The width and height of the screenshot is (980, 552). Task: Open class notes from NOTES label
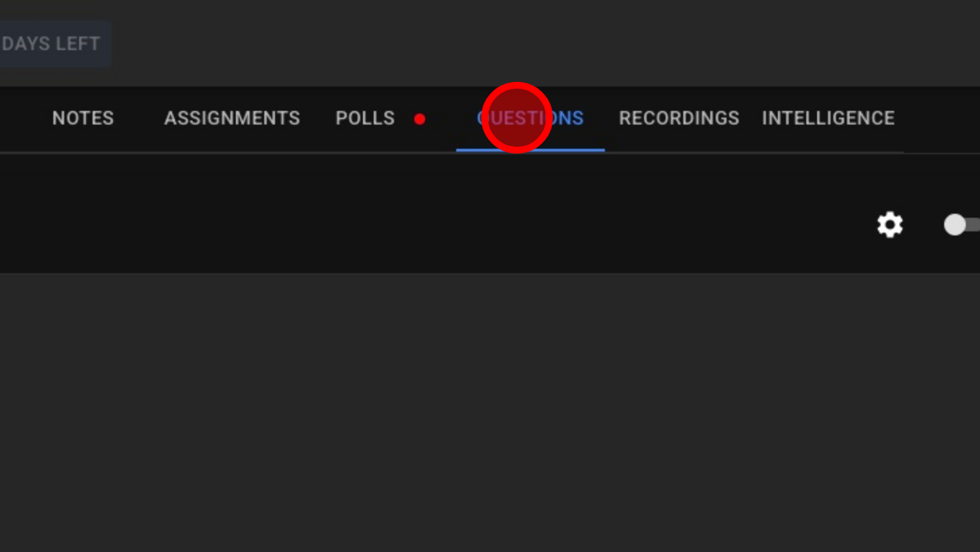[83, 118]
